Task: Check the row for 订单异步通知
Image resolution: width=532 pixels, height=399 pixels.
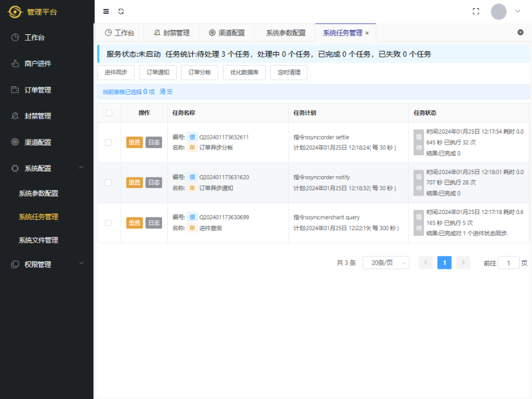Action: [x=108, y=183]
